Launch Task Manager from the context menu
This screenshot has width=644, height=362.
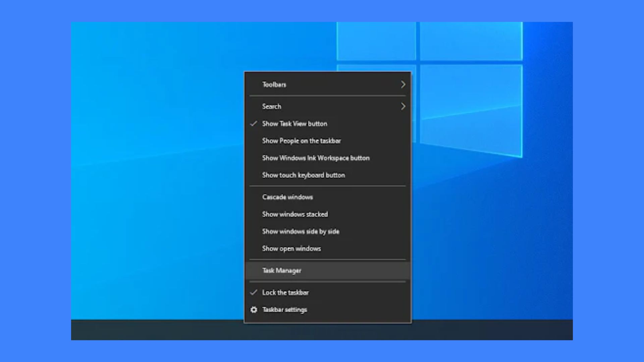click(328, 270)
